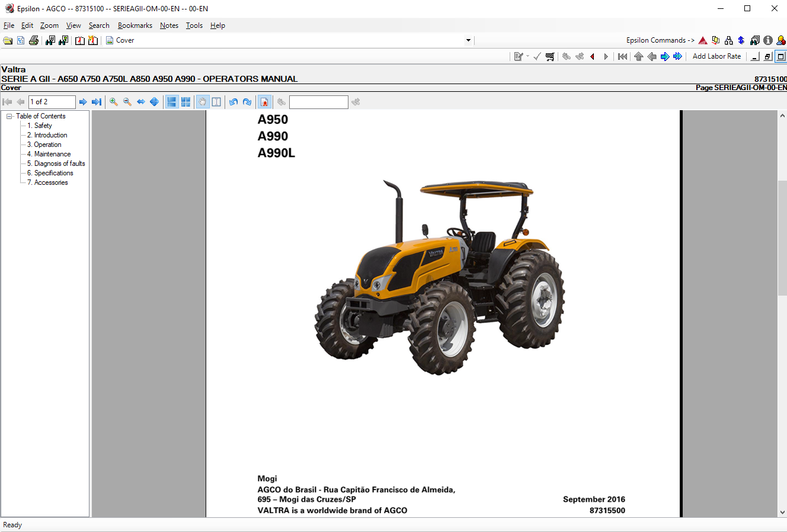Click the search text box in viewer toolbar
The image size is (787, 532).
pos(318,102)
